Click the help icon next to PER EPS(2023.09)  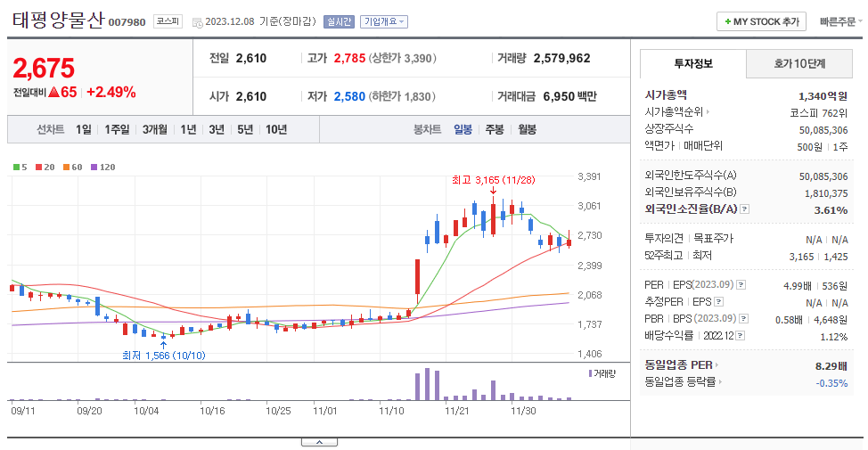pyautogui.click(x=741, y=285)
